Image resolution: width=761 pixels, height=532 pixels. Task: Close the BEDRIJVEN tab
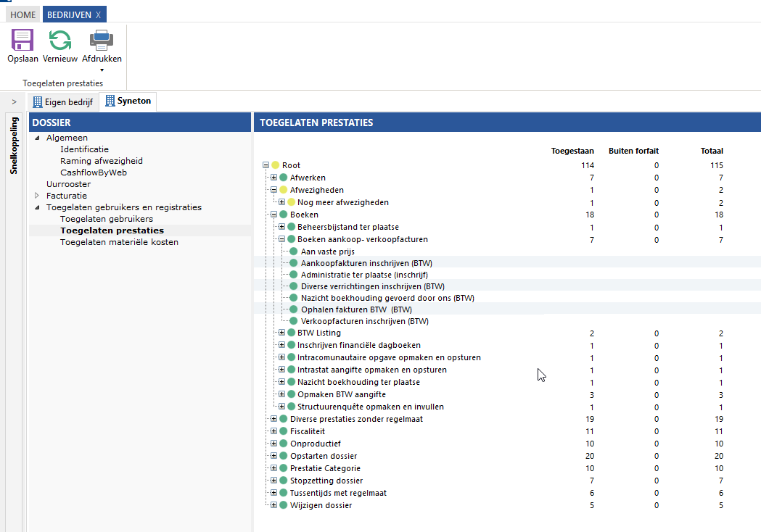click(x=99, y=14)
